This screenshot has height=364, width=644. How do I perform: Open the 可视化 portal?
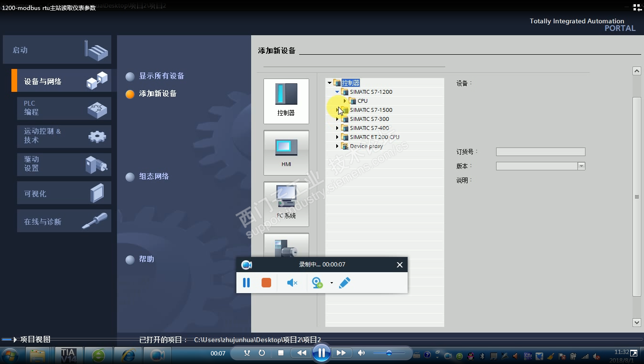tap(64, 193)
